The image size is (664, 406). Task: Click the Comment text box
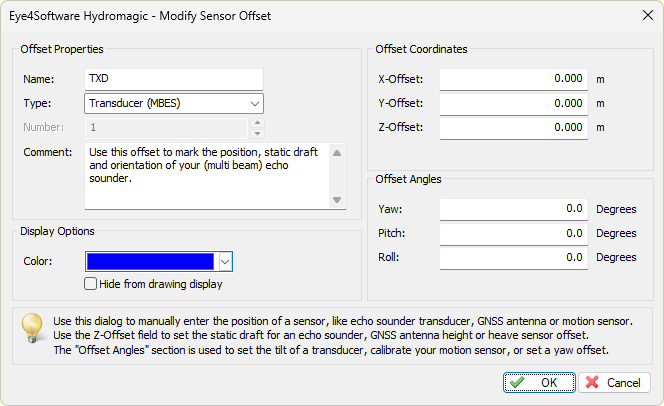(x=207, y=176)
